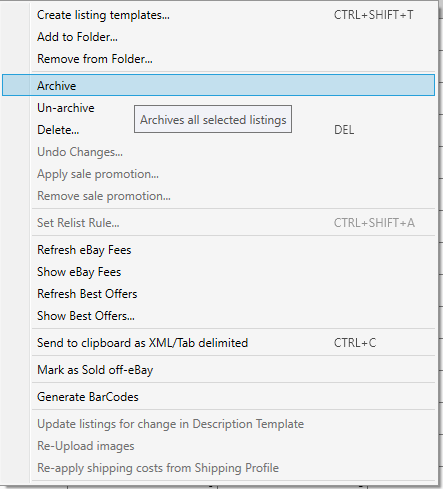Viewport: 443px width, 489px height.
Task: Select Create listing templates menu item
Action: click(218, 15)
